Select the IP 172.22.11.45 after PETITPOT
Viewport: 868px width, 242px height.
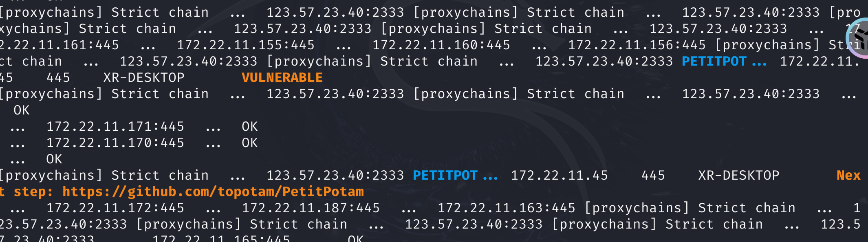[560, 176]
